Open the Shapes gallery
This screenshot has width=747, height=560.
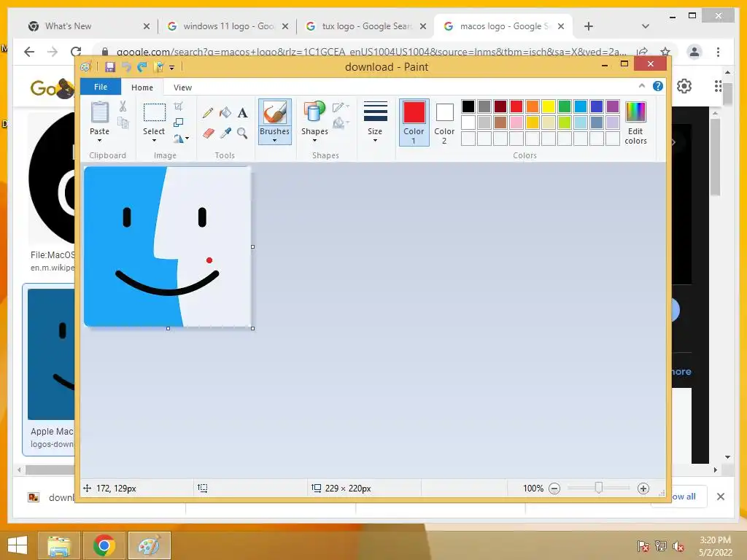click(x=314, y=121)
